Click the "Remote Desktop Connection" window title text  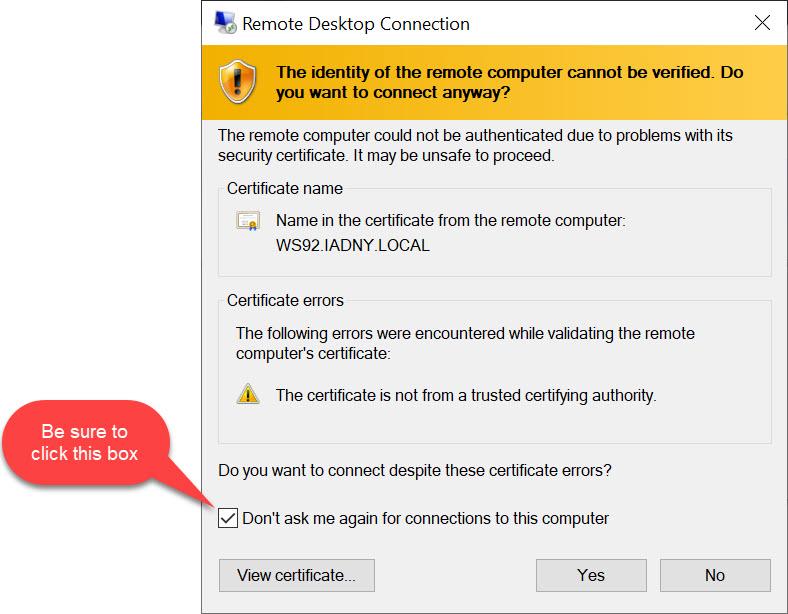[356, 24]
